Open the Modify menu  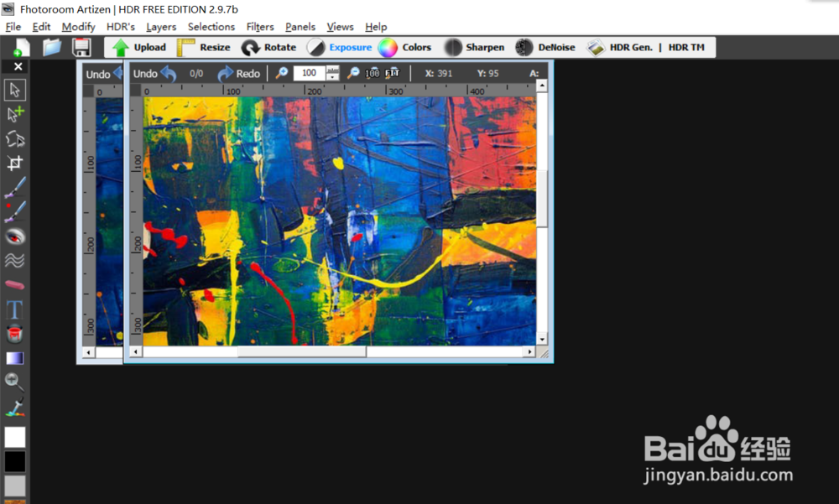pyautogui.click(x=78, y=27)
